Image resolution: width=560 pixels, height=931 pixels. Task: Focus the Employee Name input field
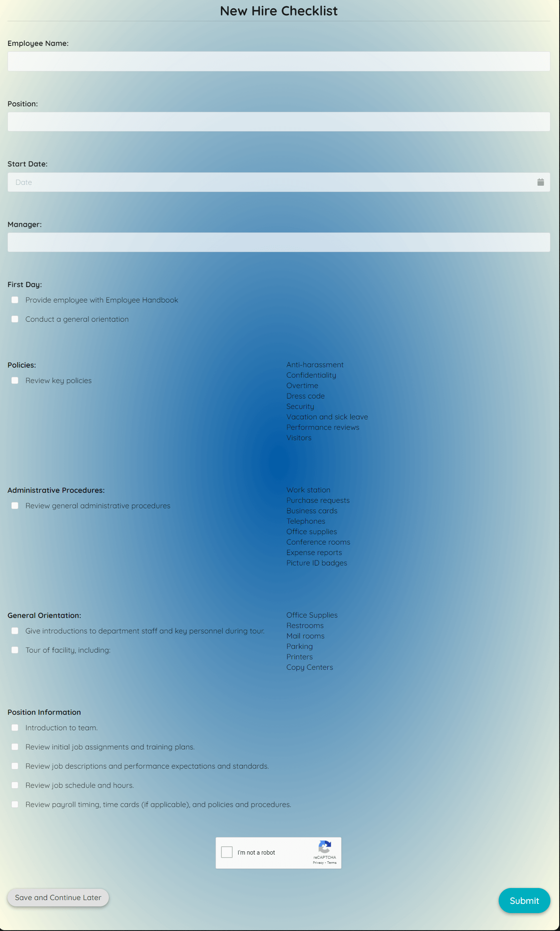point(279,61)
